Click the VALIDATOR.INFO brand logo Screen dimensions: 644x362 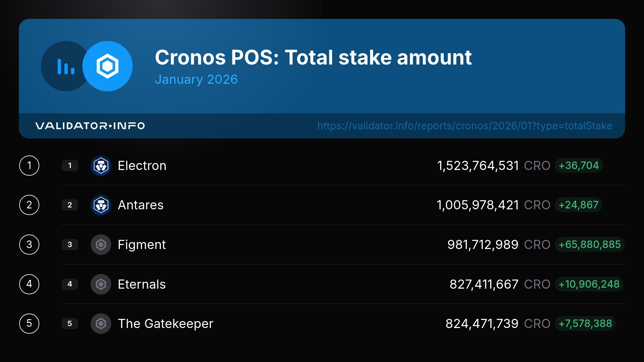click(90, 126)
